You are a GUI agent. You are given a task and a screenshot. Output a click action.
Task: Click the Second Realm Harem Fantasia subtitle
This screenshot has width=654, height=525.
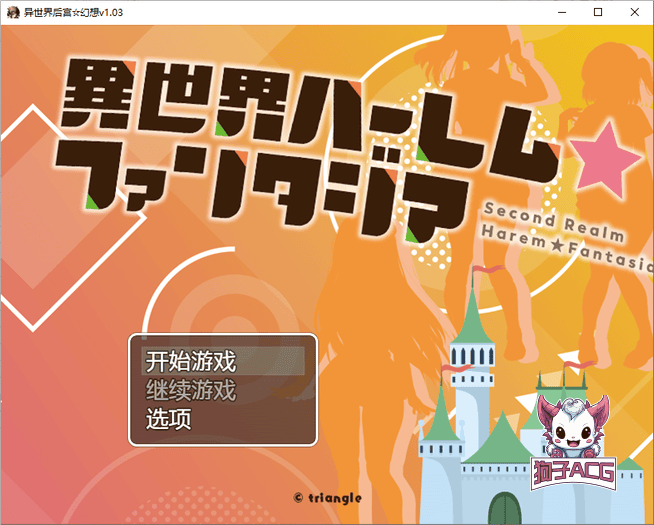[567, 236]
